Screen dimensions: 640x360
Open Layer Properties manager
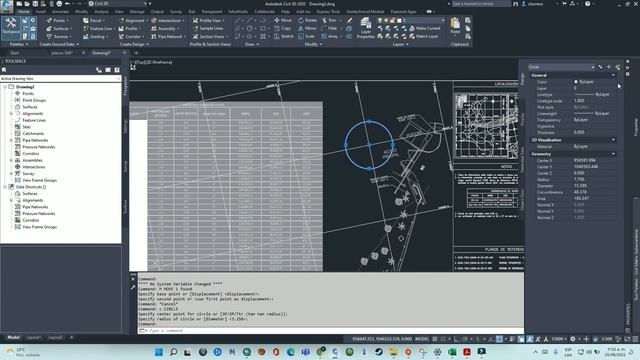point(365,28)
